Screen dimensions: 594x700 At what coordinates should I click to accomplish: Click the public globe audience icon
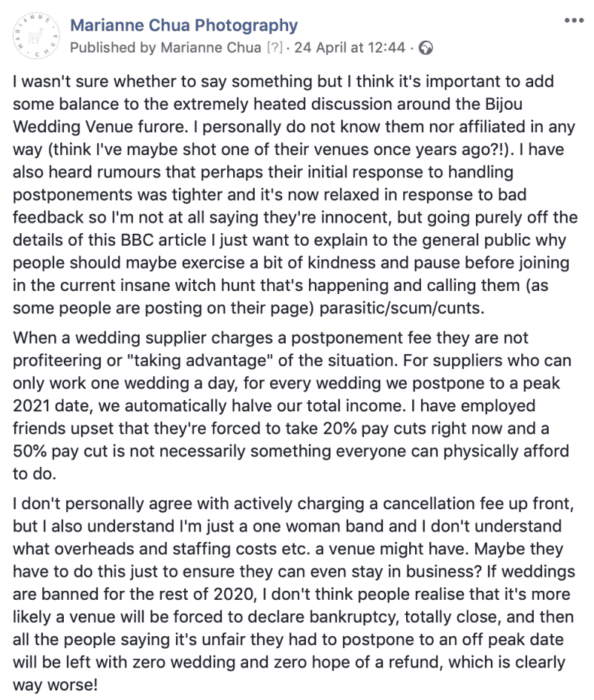[425, 48]
